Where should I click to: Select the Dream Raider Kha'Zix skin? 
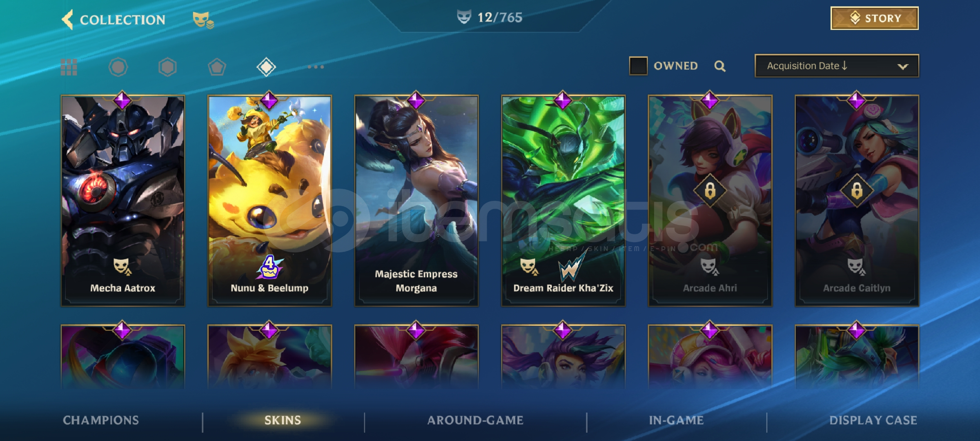pos(563,200)
